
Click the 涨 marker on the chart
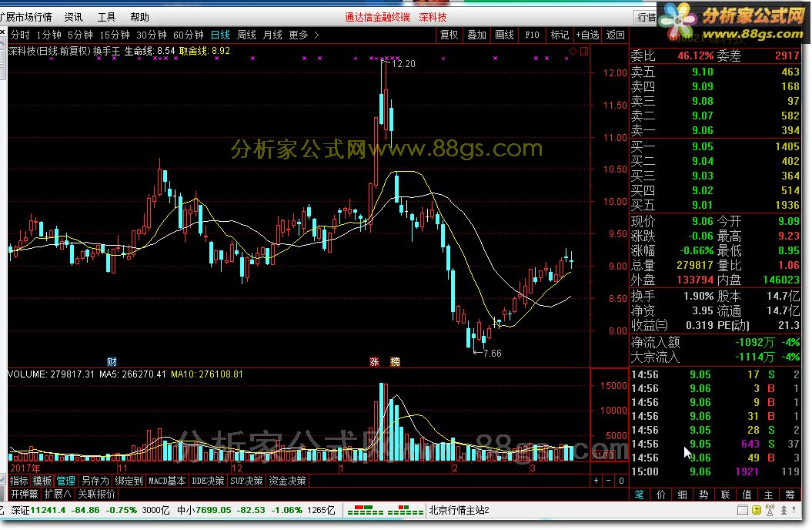coord(374,361)
